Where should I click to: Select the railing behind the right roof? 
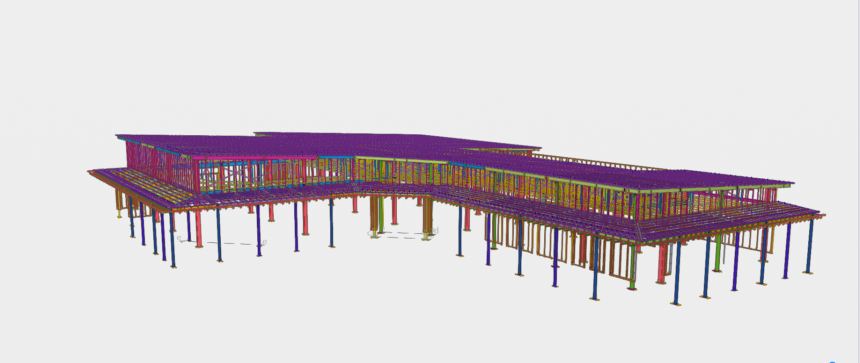(598, 163)
